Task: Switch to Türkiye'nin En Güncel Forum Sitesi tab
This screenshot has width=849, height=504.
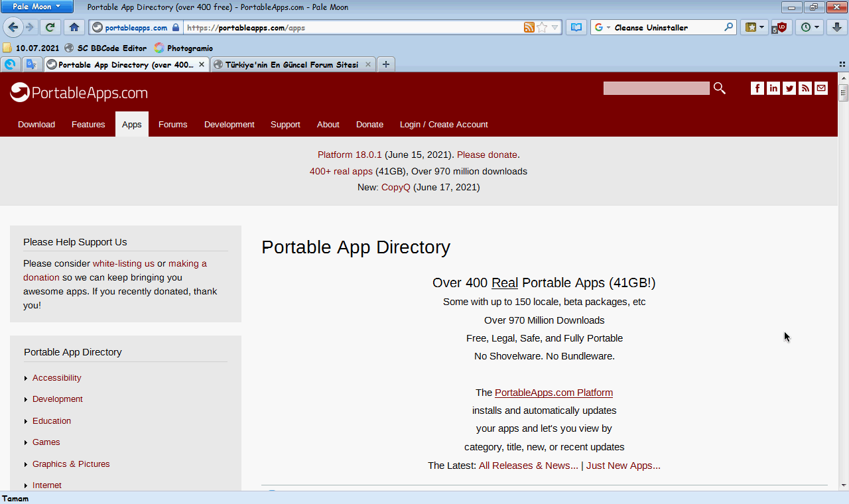Action: click(293, 64)
